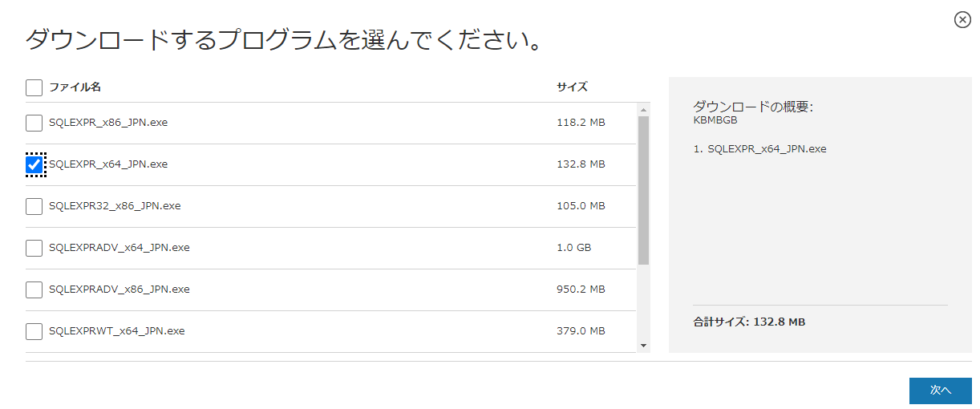Select the SQLEXPRADV_x64_JPN.exe checkbox
Viewport: 980px width, 409px height.
[34, 248]
